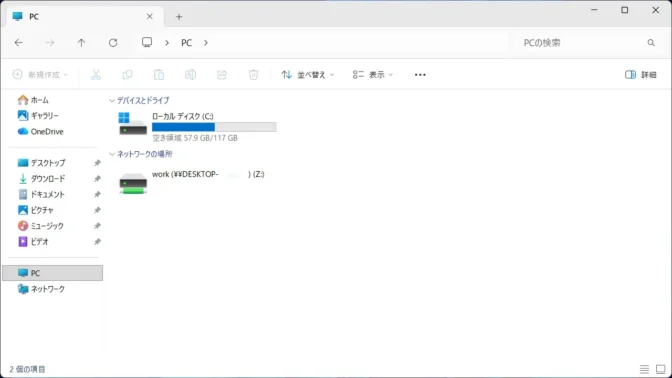The image size is (672, 378).
Task: Go back with the back arrow
Action: point(18,42)
